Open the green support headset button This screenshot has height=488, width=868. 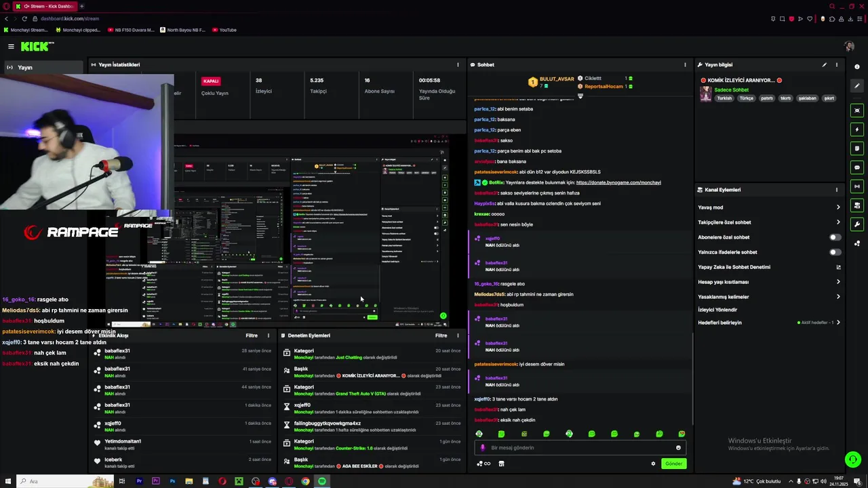[x=853, y=460]
